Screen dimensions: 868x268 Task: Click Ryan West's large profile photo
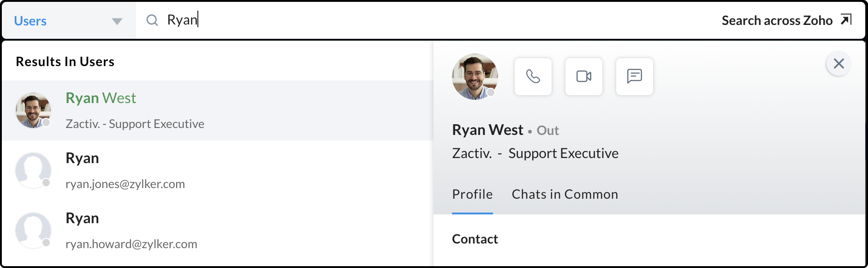pyautogui.click(x=475, y=77)
